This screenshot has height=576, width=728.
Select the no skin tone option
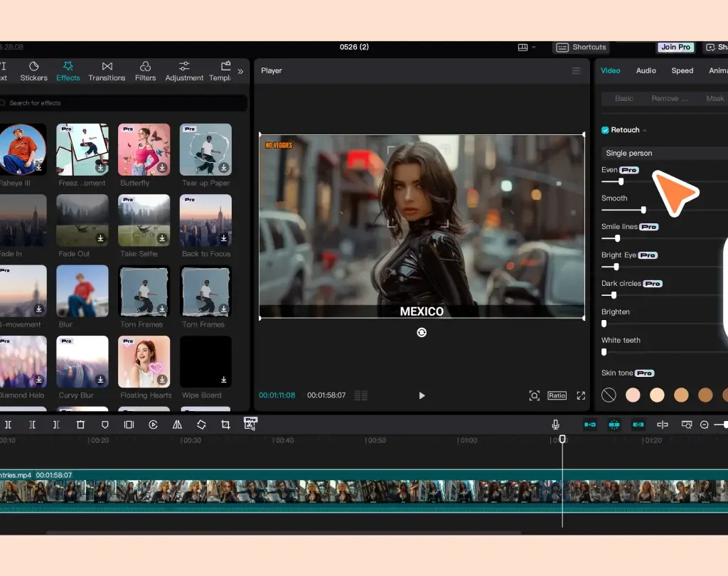tap(609, 395)
